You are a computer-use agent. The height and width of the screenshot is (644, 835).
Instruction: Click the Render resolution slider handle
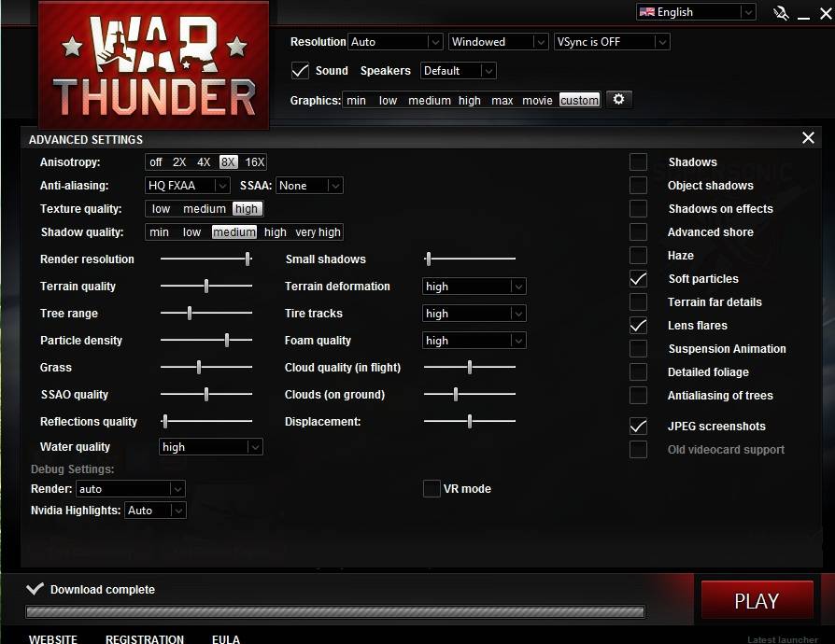click(x=248, y=259)
